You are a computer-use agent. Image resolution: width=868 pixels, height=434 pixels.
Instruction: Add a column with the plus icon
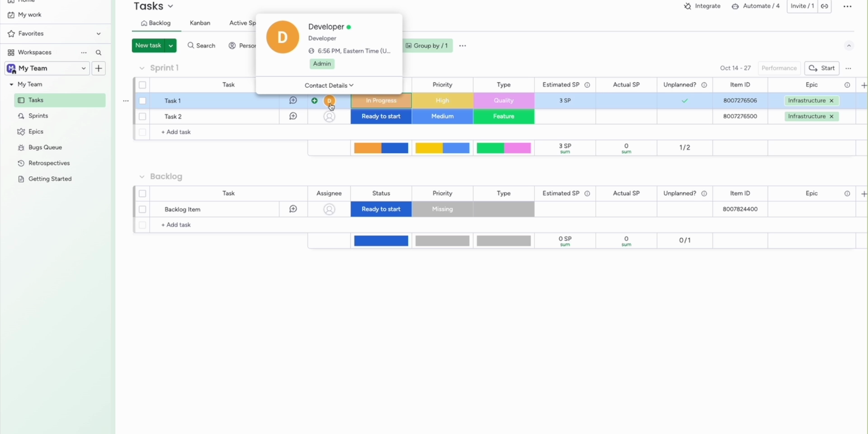pyautogui.click(x=863, y=85)
